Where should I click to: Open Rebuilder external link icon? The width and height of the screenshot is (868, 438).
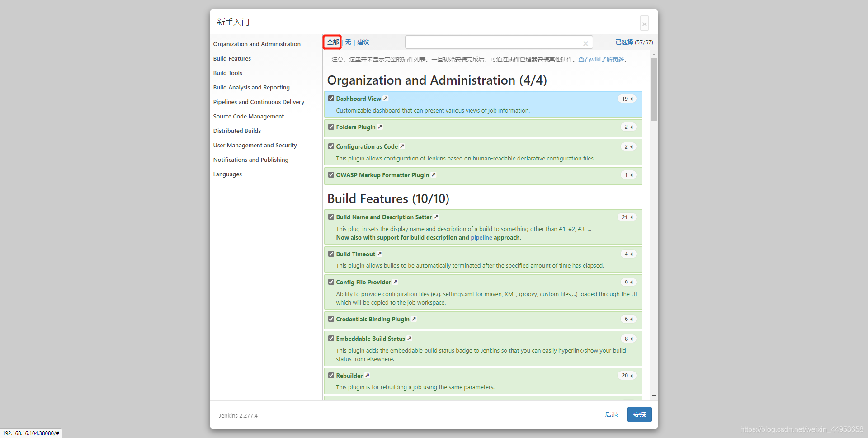coord(367,375)
